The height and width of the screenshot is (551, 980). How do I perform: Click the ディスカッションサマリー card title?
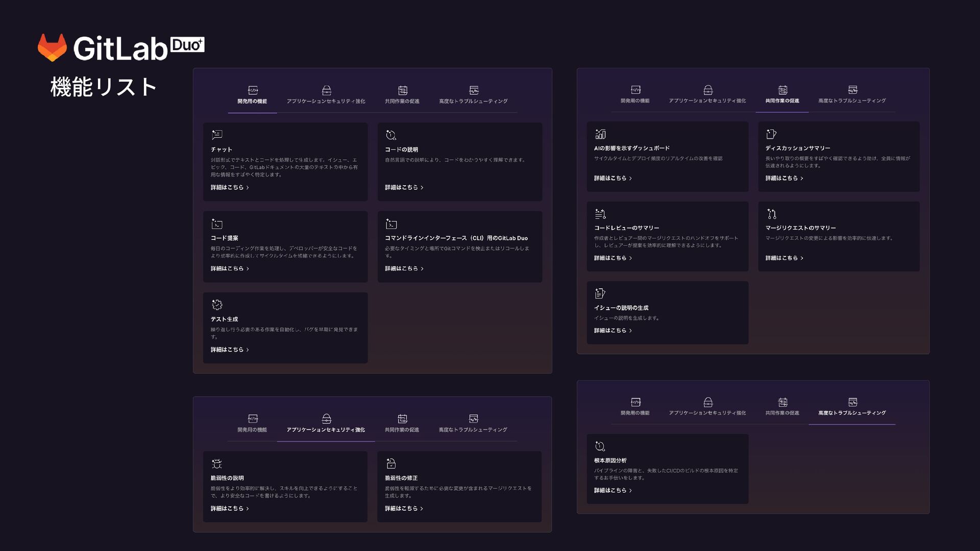coord(798,148)
